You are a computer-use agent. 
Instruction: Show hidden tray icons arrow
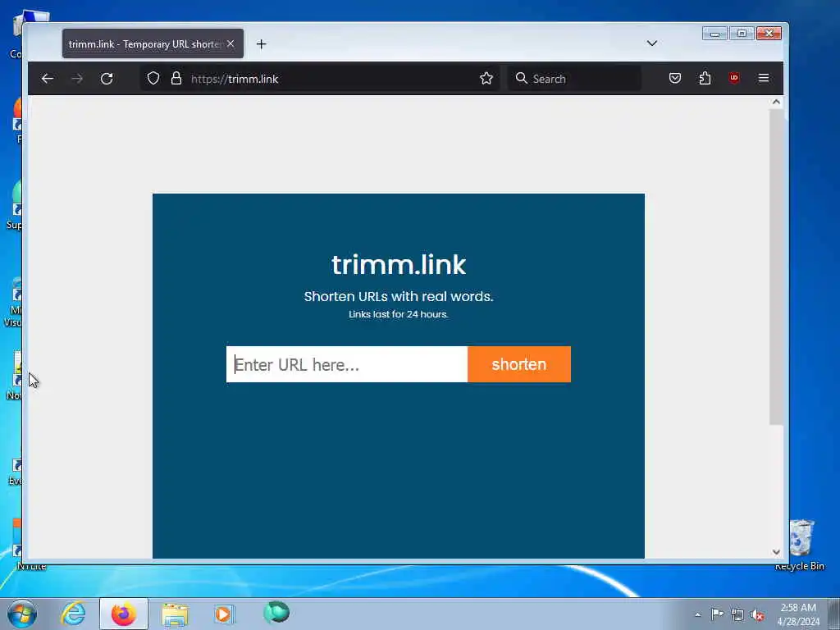(697, 614)
